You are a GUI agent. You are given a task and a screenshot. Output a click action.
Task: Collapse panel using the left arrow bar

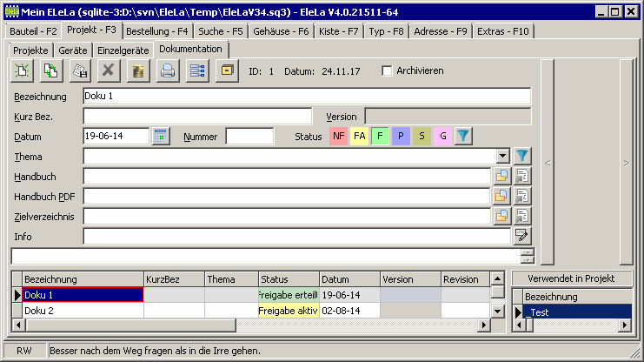[x=547, y=162]
